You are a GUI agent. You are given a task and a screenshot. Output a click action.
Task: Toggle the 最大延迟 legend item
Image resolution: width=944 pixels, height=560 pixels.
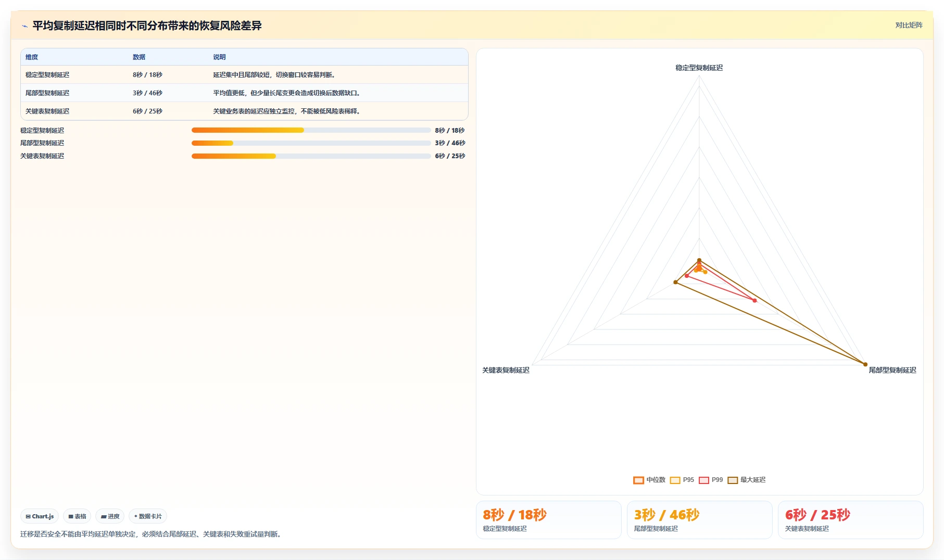(747, 480)
